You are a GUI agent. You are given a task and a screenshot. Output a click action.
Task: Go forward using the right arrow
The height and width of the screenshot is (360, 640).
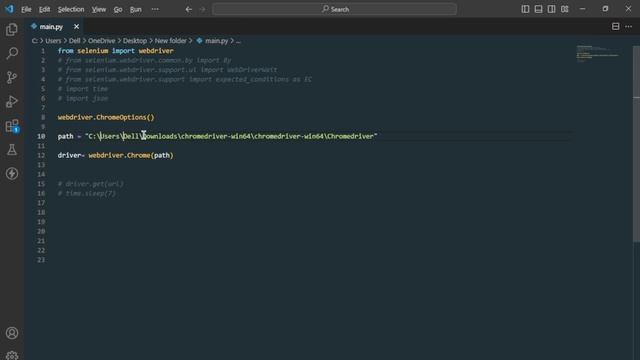(202, 9)
